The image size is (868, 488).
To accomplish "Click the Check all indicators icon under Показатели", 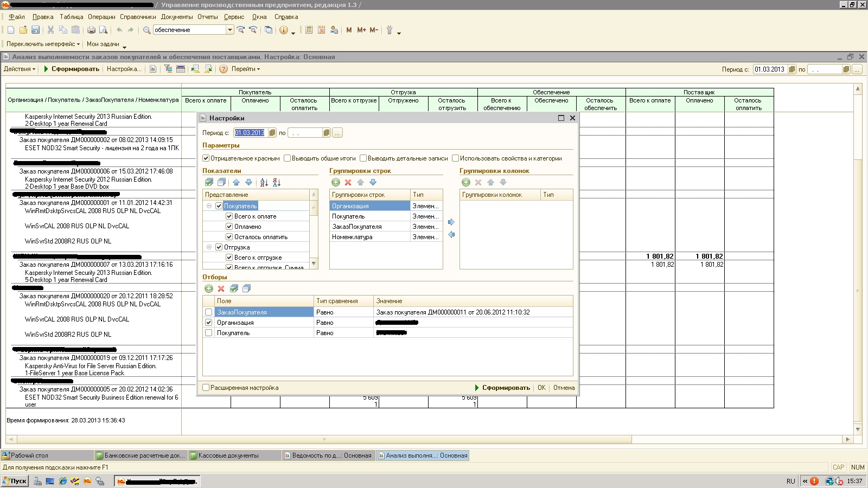I will click(209, 182).
